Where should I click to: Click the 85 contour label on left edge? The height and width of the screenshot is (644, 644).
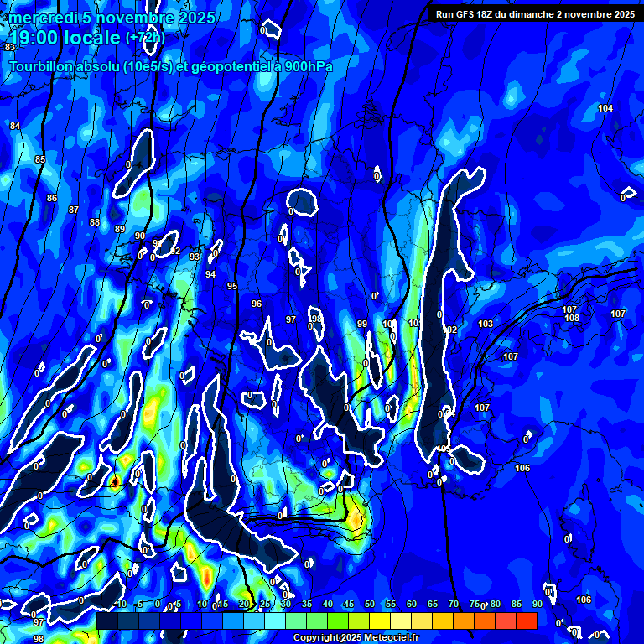coord(40,159)
